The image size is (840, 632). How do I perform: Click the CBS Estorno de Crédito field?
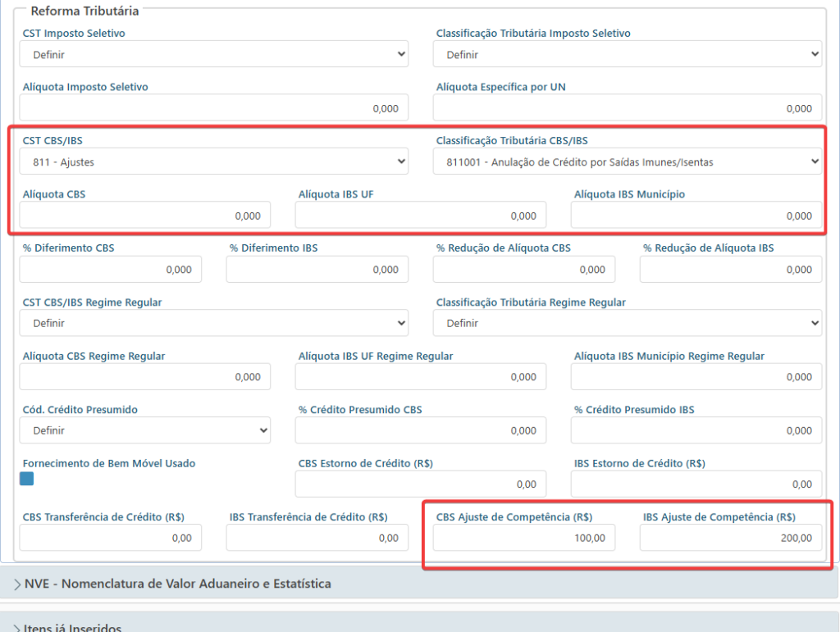421,484
